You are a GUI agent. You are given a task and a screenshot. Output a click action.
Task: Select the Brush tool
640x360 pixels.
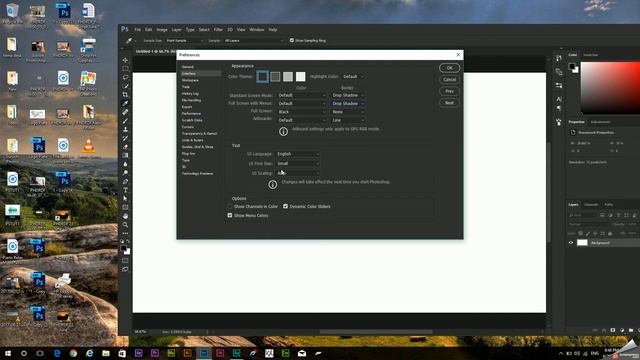point(125,121)
